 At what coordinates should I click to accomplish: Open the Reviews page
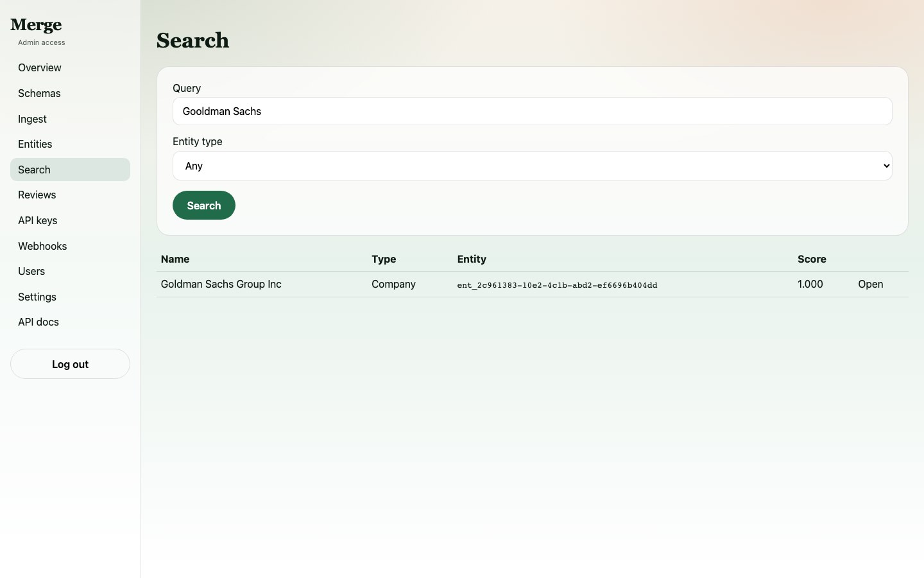[70, 195]
